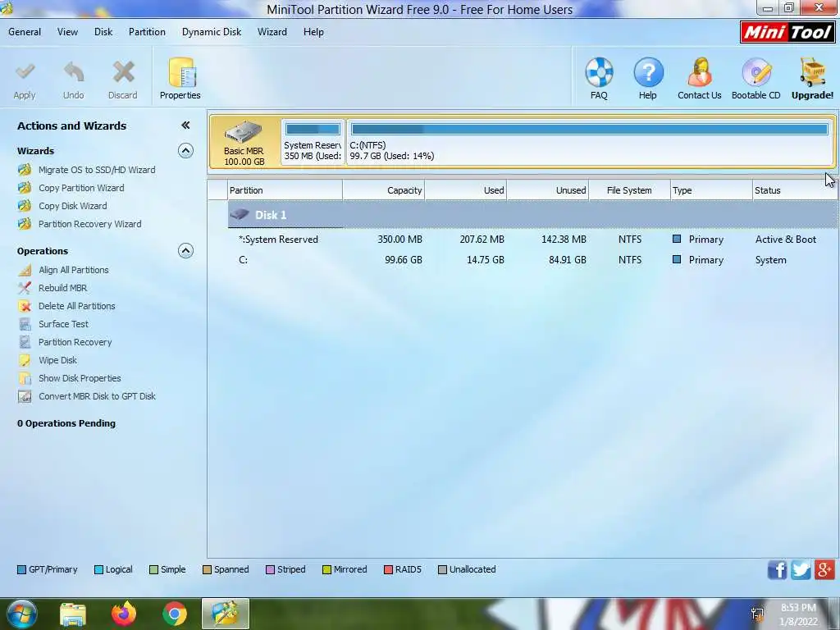Open the View menu
The width and height of the screenshot is (840, 630).
tap(67, 32)
